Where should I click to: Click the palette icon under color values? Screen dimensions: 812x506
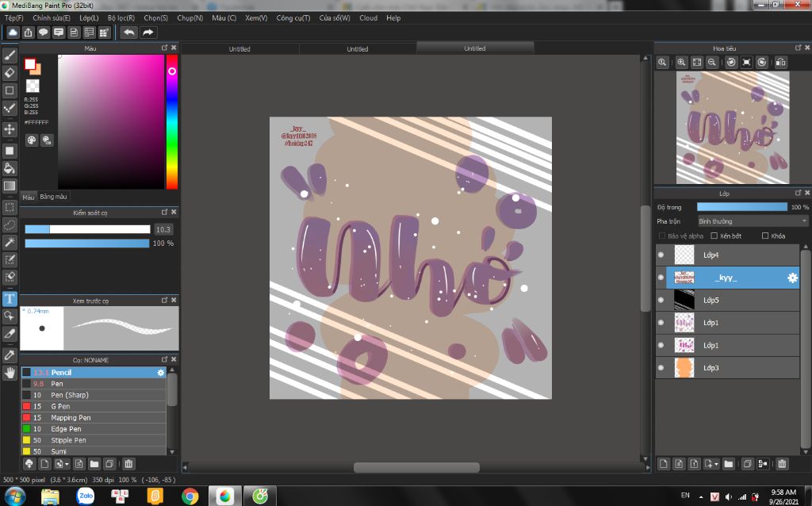32,140
